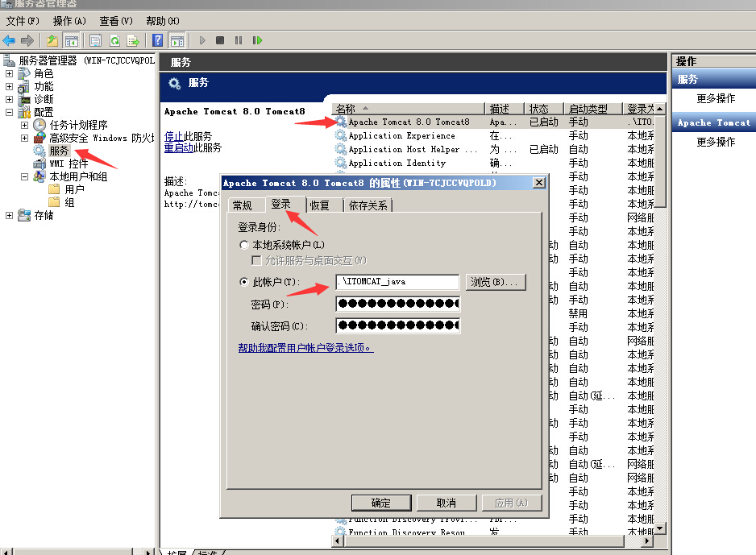Click the 密码 password input field
Viewport: 756px width, 555px height.
[x=397, y=304]
